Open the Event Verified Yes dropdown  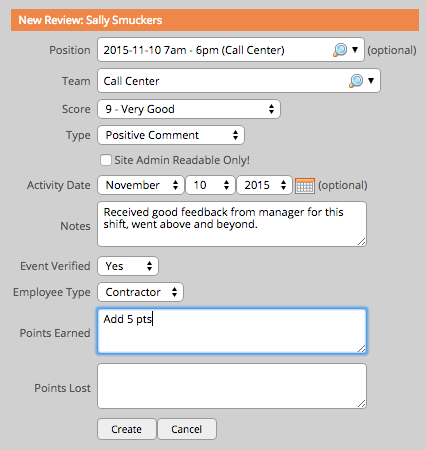pos(128,266)
